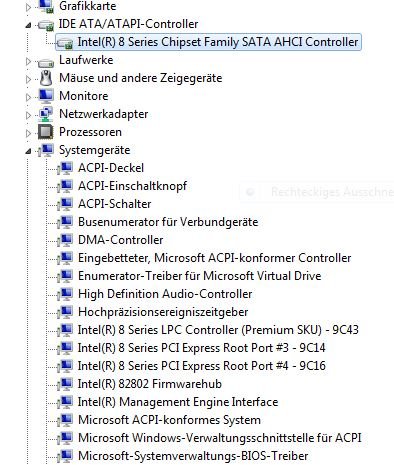Click icon beside PCI Express Root Port #4
Viewport: 394px width, 465px height.
pyautogui.click(x=65, y=366)
